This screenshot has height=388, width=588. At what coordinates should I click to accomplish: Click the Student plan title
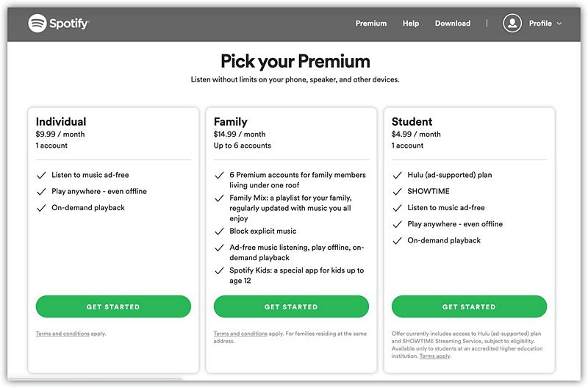[412, 121]
